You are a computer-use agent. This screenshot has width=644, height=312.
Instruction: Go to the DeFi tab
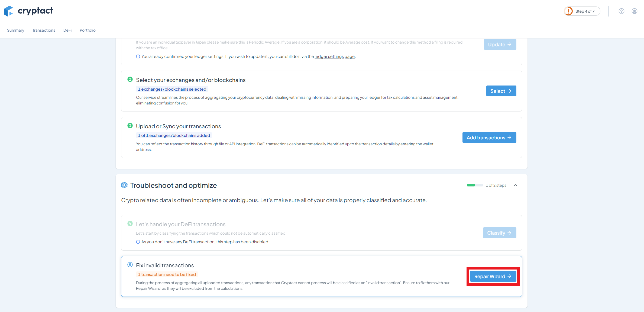point(67,30)
